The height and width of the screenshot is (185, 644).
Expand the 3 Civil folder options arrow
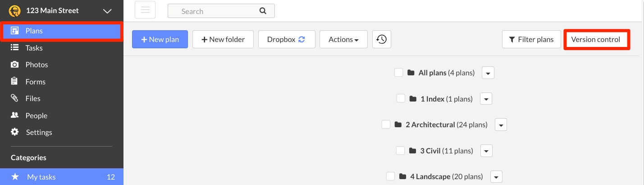pyautogui.click(x=486, y=151)
